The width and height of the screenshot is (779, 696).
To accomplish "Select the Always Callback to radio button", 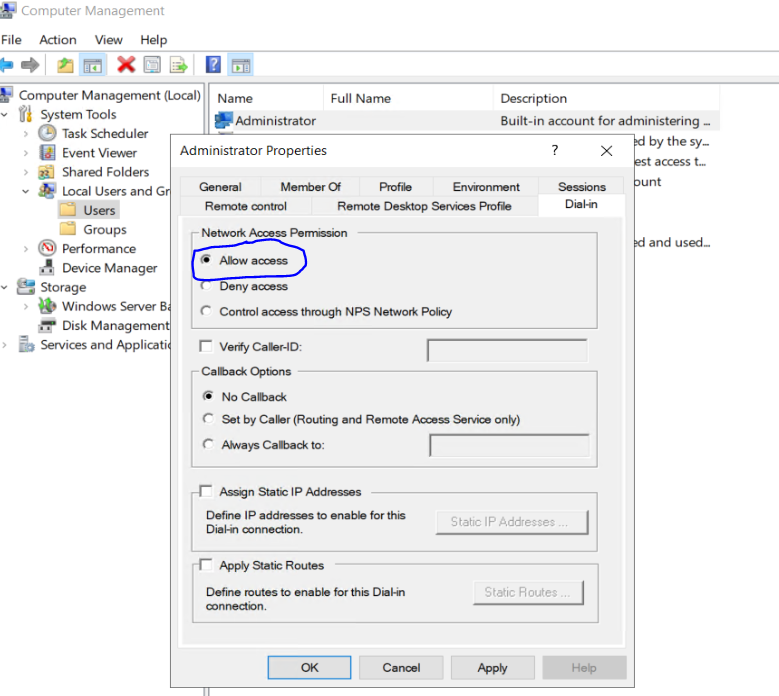I will [x=208, y=444].
